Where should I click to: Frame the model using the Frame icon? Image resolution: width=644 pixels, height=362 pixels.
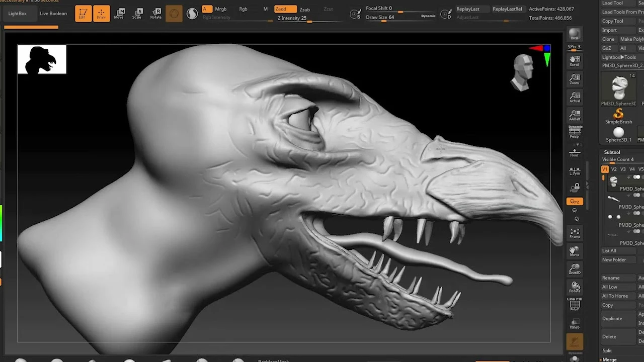(574, 232)
